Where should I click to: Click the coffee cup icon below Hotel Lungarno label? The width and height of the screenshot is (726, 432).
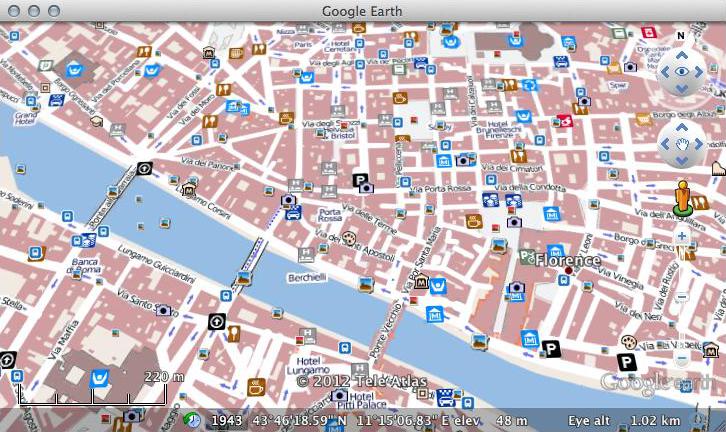pos(256,387)
